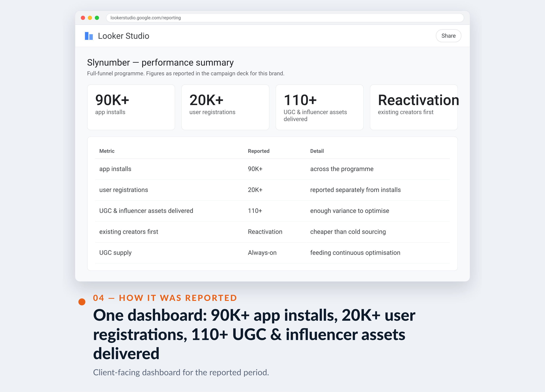Click the Reactivation value in the table

pos(265,232)
